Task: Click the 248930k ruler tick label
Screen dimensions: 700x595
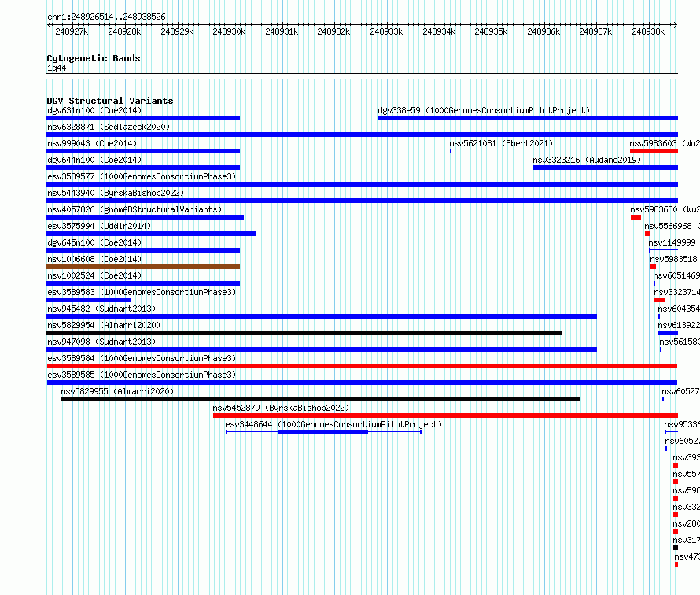Action: click(x=229, y=31)
